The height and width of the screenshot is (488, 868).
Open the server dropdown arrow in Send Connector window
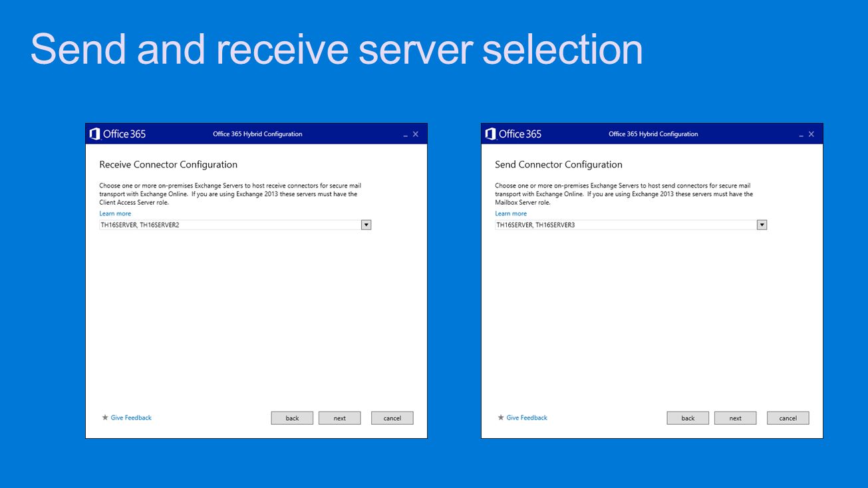tap(762, 225)
